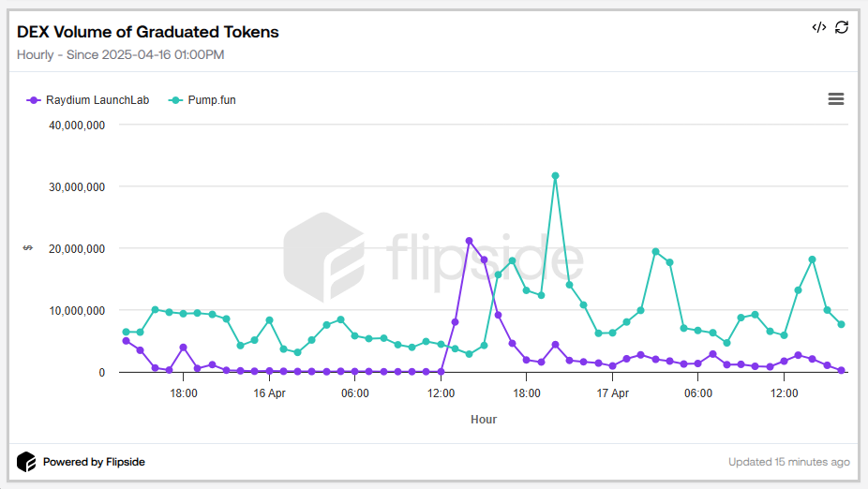Open the Powered by Flipside link

pos(94,462)
